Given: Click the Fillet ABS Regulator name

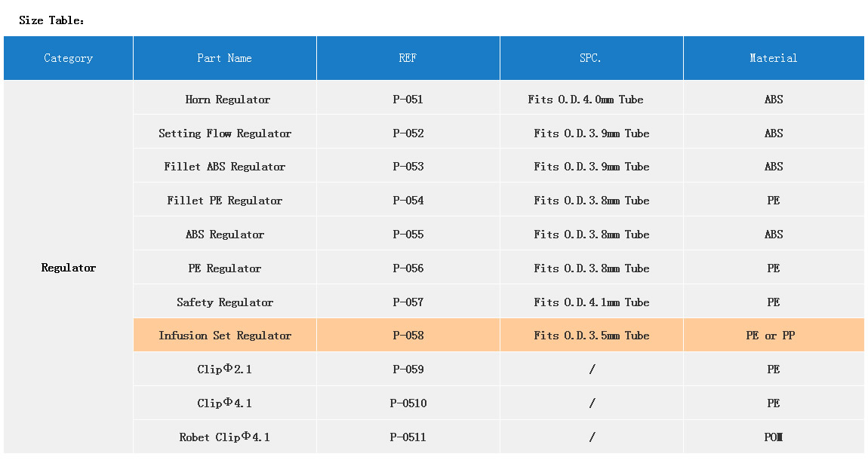Looking at the screenshot, I should point(225,167).
